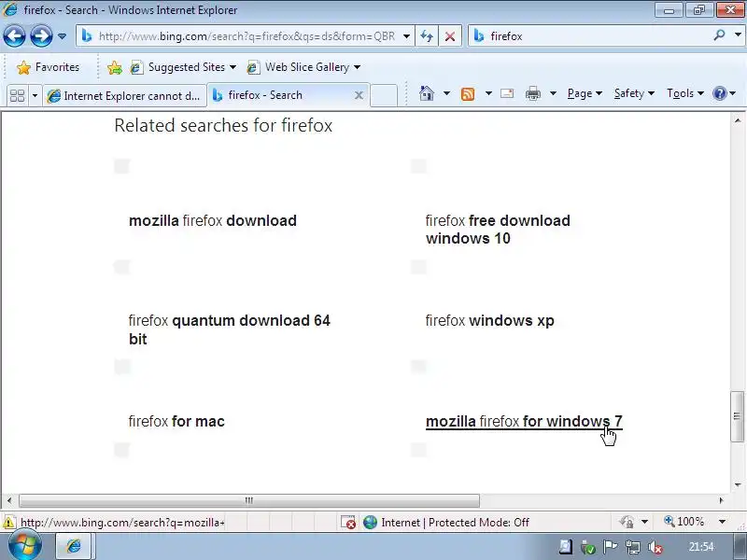
Task: Open search provider dropdown arrow
Action: click(738, 35)
